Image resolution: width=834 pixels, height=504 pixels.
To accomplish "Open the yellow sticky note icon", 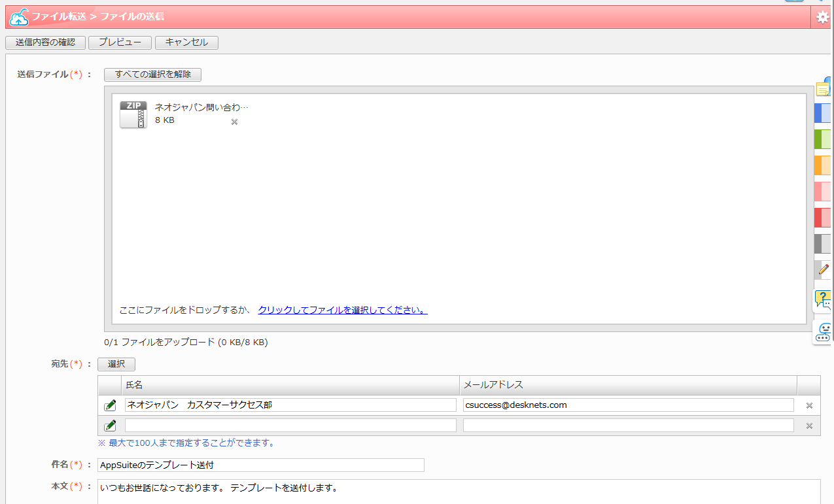I will [824, 88].
